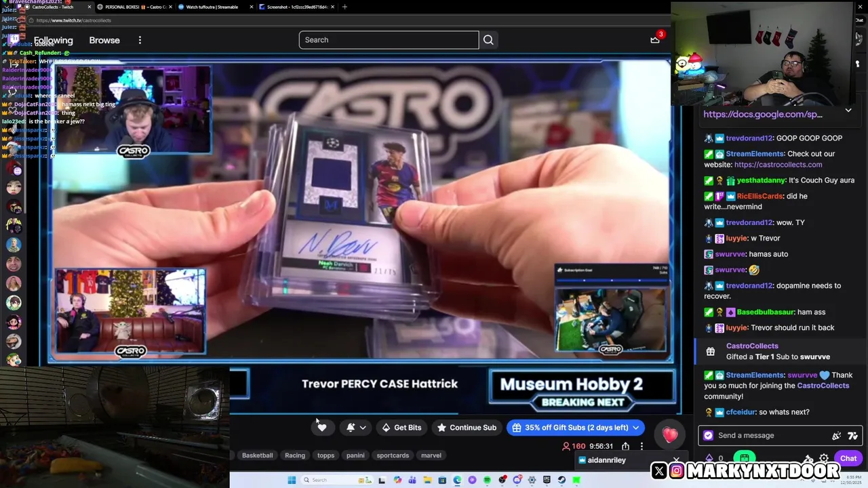Open the Windows Start menu
The width and height of the screenshot is (868, 488).
(292, 480)
